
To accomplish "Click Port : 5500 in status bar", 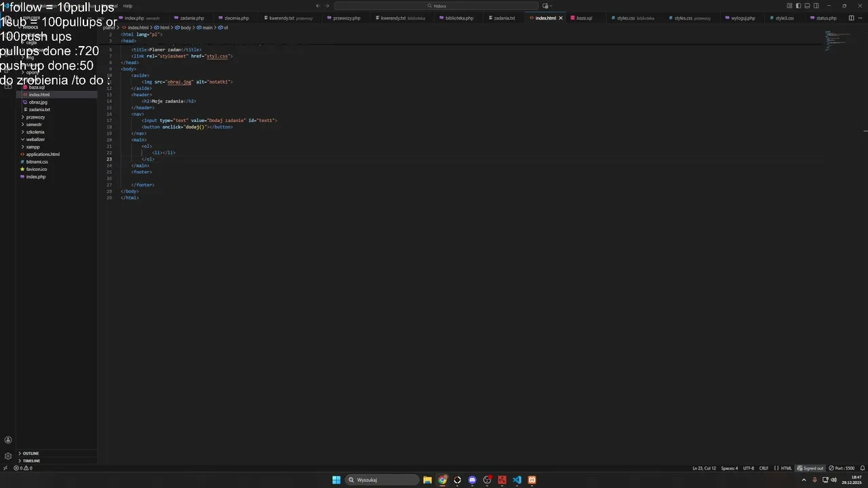I will [842, 468].
